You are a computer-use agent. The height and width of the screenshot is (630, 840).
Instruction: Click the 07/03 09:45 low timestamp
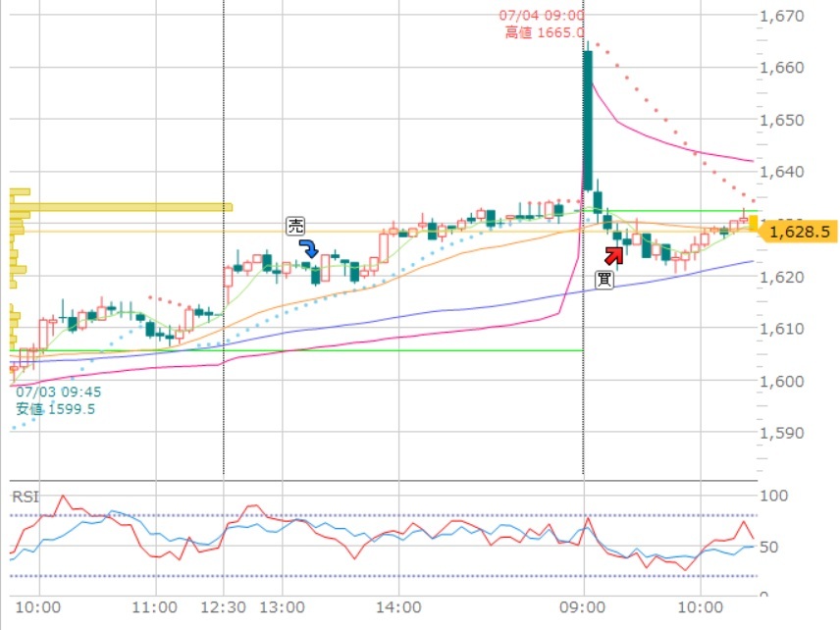(x=59, y=392)
